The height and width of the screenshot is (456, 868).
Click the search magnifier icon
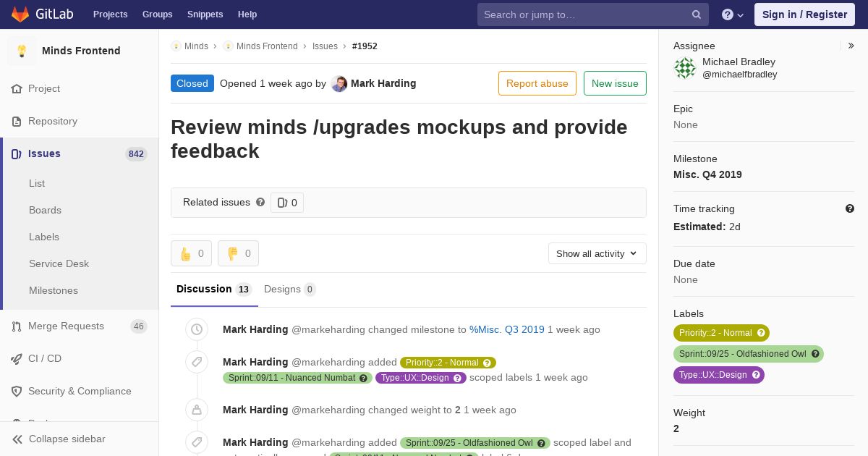pyautogui.click(x=697, y=14)
